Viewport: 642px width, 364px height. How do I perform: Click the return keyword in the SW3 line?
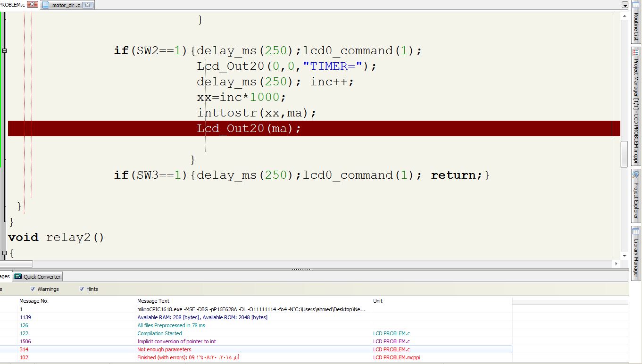click(x=453, y=175)
